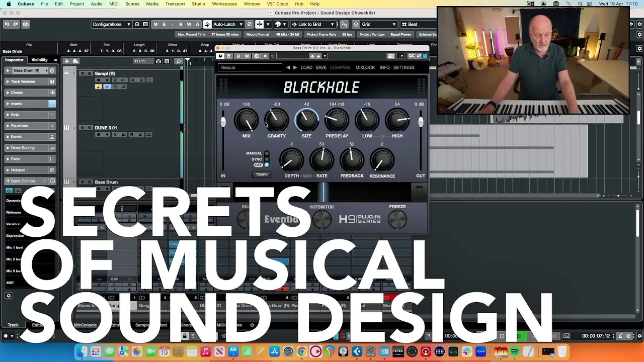The image size is (644, 362).
Task: Toggle MIXLOCK in Blackhole plug-in
Action: click(x=365, y=67)
